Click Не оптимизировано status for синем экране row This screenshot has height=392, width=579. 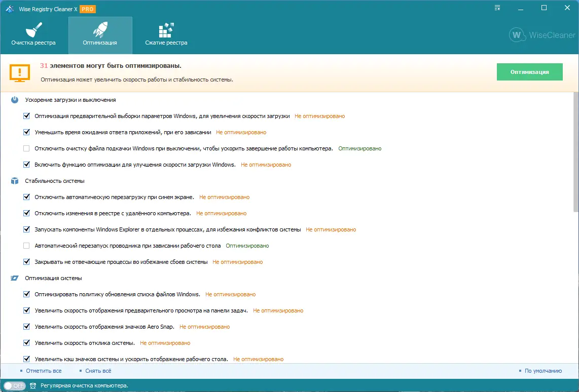(x=225, y=198)
